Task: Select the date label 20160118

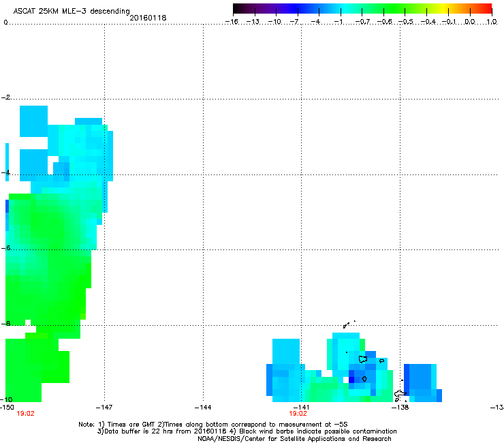Action: click(x=148, y=18)
